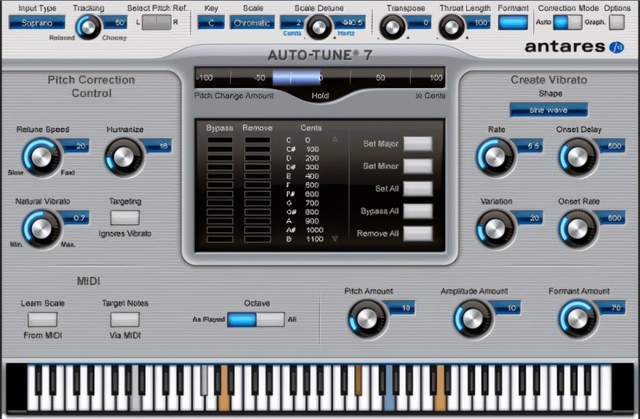Toggle Bypass box for note C
The image size is (640, 419).
[x=220, y=140]
